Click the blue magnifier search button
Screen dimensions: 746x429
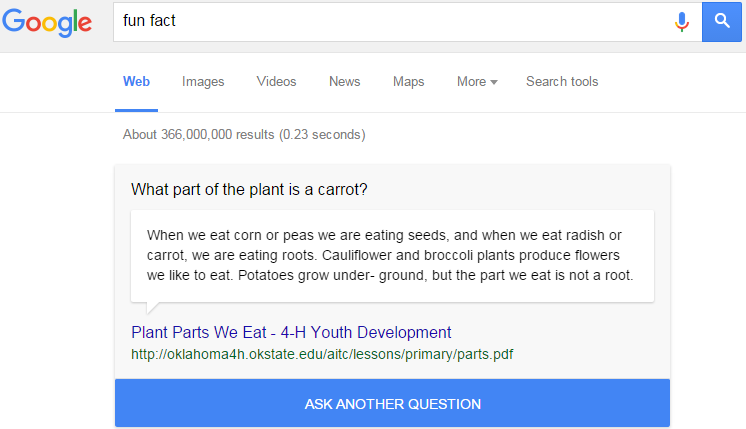(721, 21)
